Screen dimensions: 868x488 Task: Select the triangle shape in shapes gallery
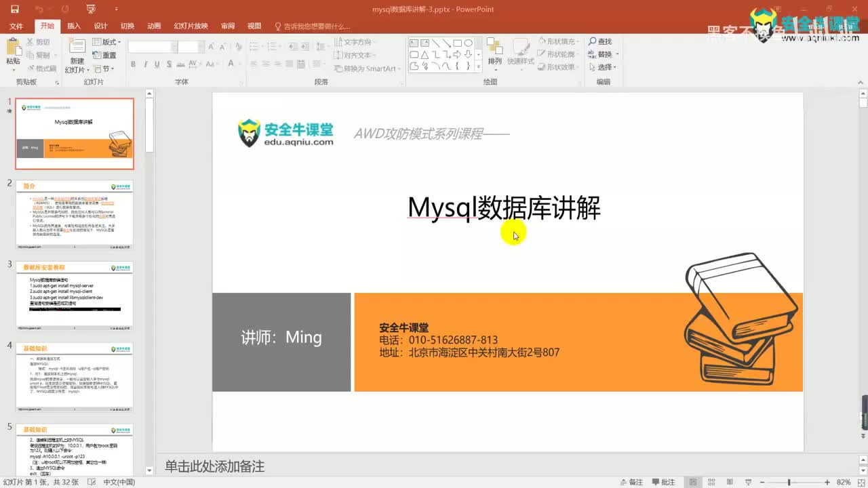point(425,54)
